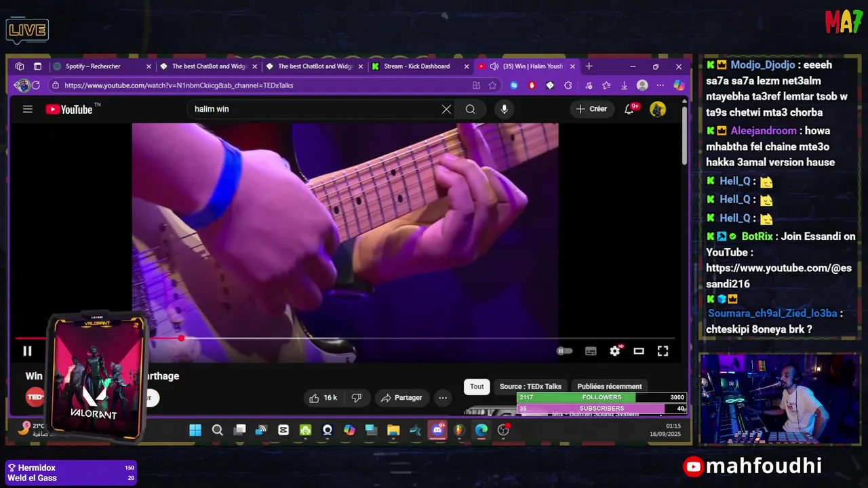868x488 pixels.
Task: Open YouTube notifications bell
Action: tap(630, 109)
